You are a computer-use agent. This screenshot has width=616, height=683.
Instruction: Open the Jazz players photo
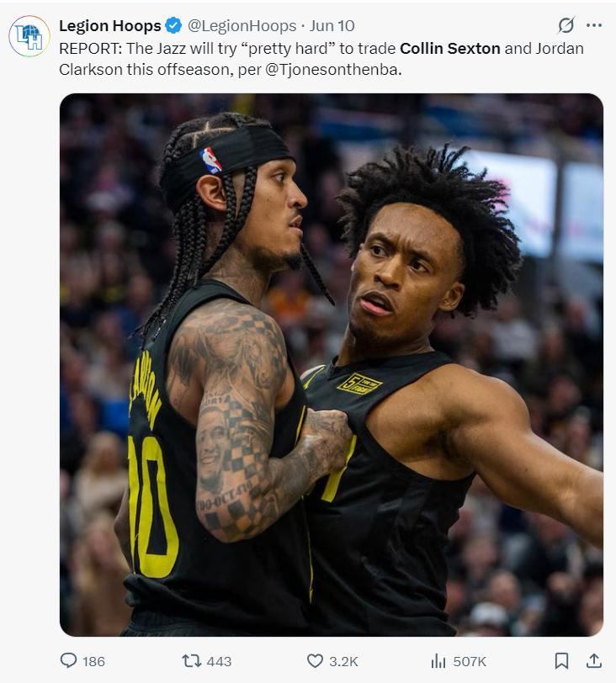[332, 364]
